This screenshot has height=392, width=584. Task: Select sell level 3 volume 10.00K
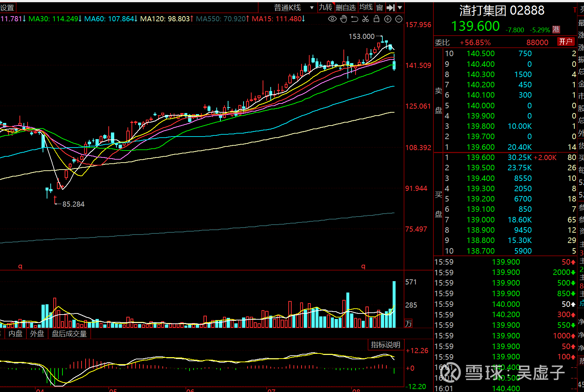point(520,126)
